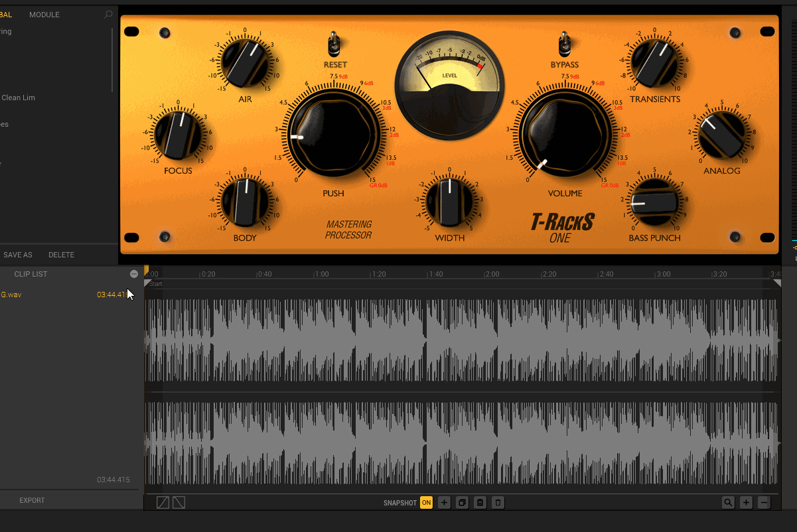Click the CLIP LIST header label
Screen dimensions: 797x532
tap(31, 274)
